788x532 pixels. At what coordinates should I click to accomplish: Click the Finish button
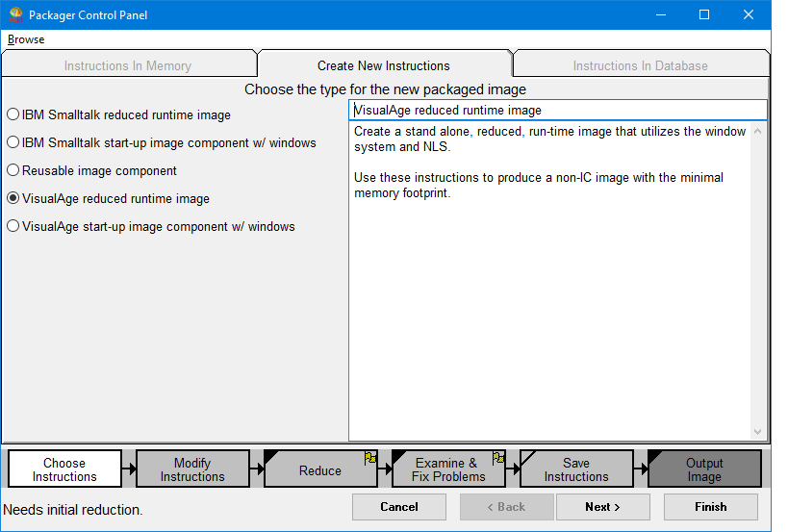point(710,507)
